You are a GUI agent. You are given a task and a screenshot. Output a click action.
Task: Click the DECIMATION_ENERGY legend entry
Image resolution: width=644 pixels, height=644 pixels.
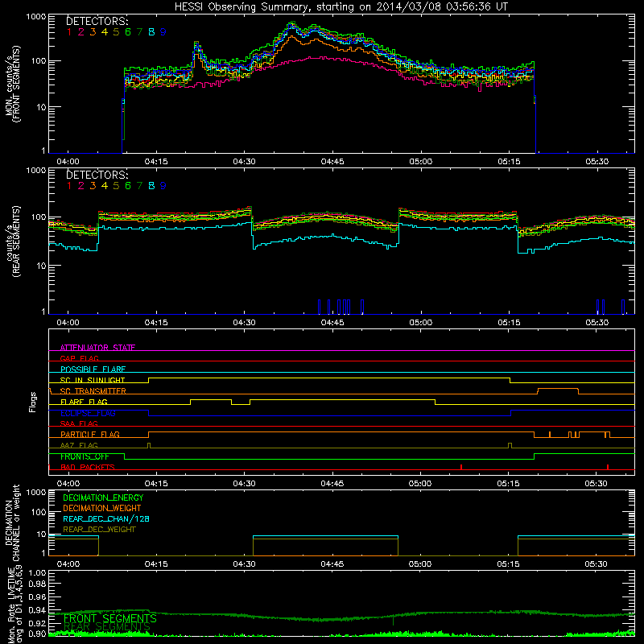point(103,497)
